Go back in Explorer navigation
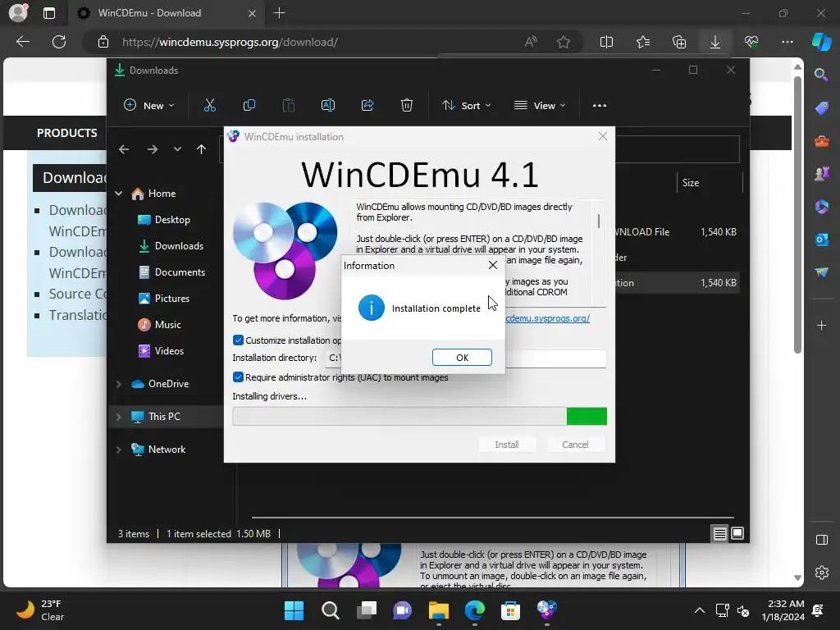This screenshot has height=630, width=840. pyautogui.click(x=124, y=149)
